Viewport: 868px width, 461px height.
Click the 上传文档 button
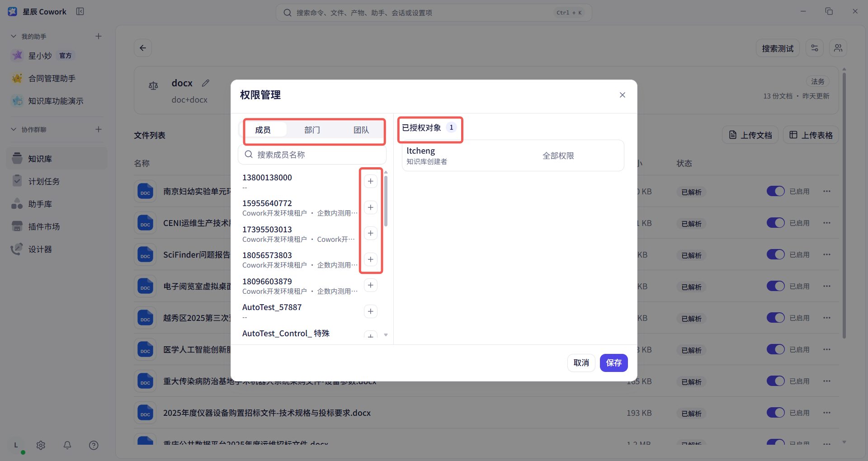click(750, 135)
